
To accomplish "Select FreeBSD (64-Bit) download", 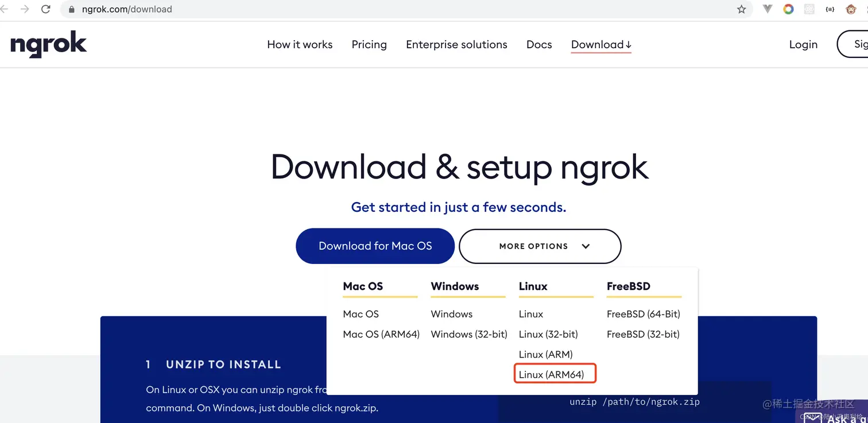I will pos(644,314).
